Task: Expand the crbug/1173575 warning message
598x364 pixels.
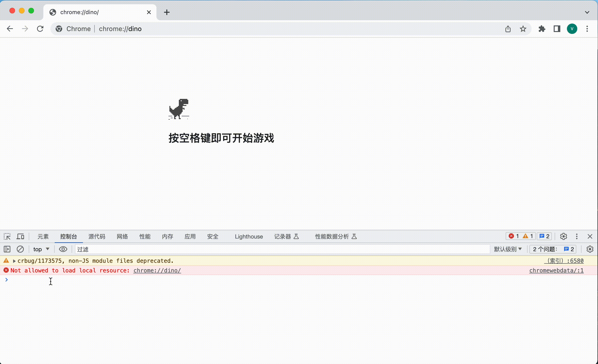Action: point(14,261)
